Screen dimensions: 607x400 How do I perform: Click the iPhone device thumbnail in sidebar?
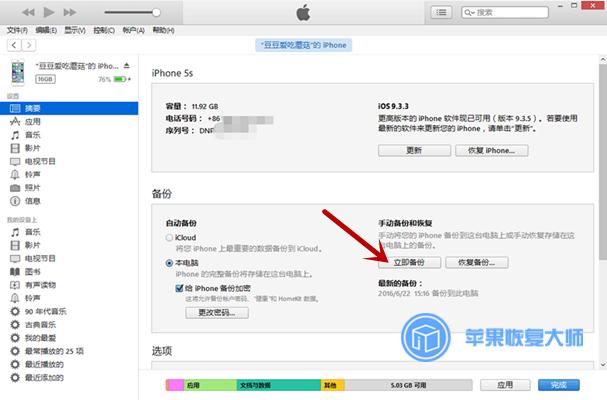(17, 72)
